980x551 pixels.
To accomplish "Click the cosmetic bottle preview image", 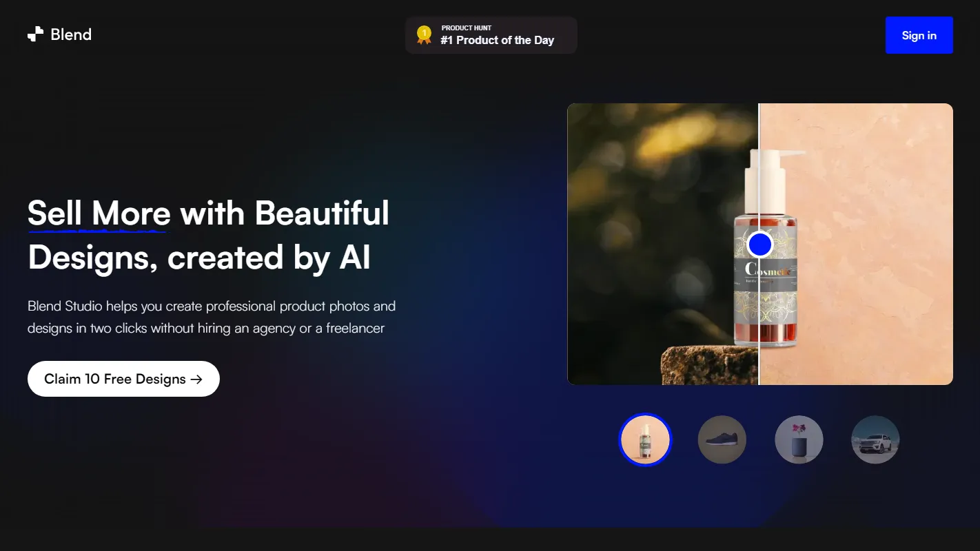I will tap(760, 244).
